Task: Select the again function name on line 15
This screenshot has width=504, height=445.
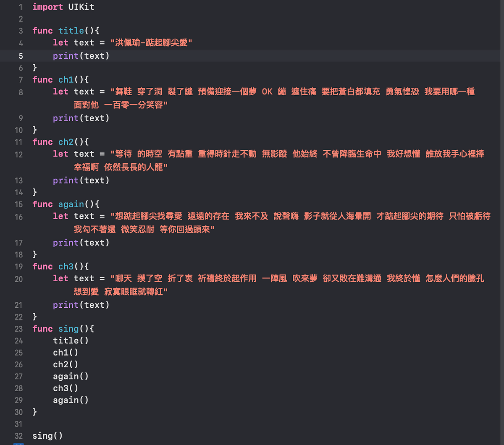Action: [x=71, y=204]
